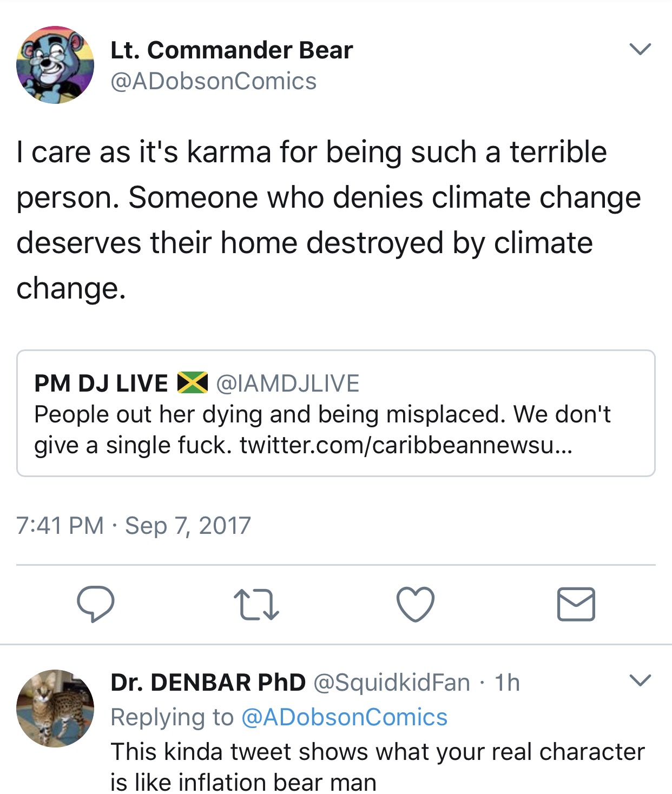Tap the retweet arrows icon
Viewport: 672px width, 794px height.
[x=256, y=605]
